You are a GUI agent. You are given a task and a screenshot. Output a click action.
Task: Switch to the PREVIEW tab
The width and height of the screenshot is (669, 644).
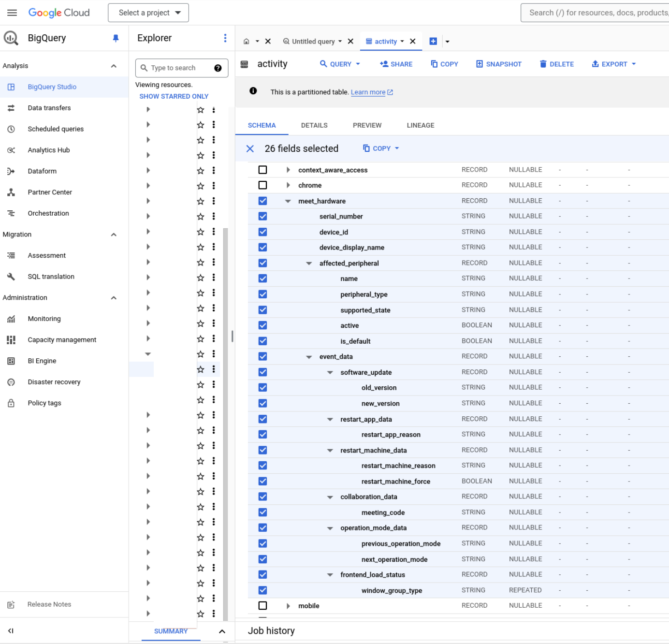pyautogui.click(x=367, y=126)
